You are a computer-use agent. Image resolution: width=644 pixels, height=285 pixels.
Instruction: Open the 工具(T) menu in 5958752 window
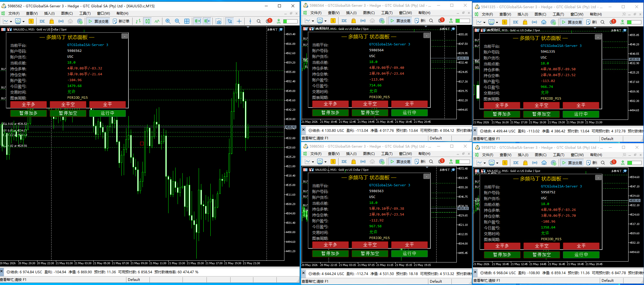559,155
